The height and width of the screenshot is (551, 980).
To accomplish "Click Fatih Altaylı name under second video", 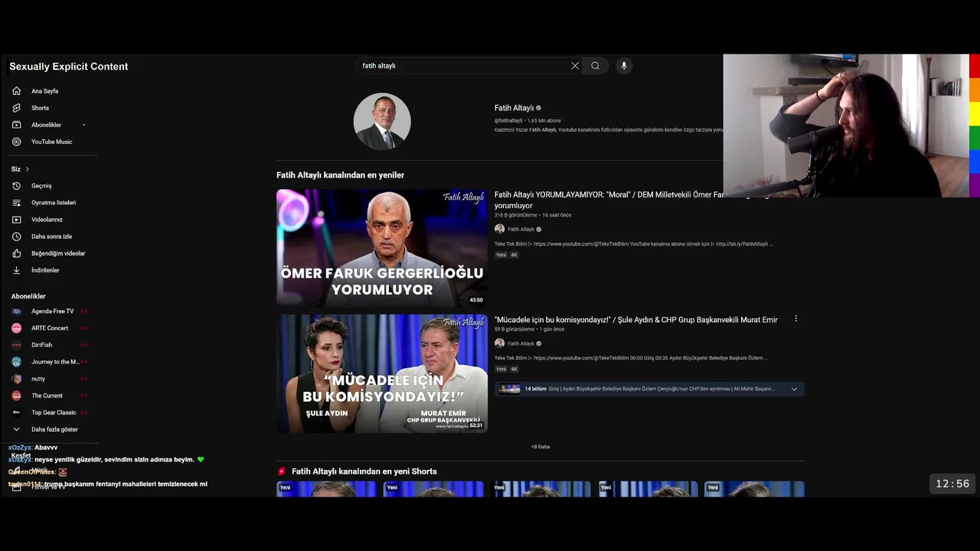I will (x=521, y=344).
